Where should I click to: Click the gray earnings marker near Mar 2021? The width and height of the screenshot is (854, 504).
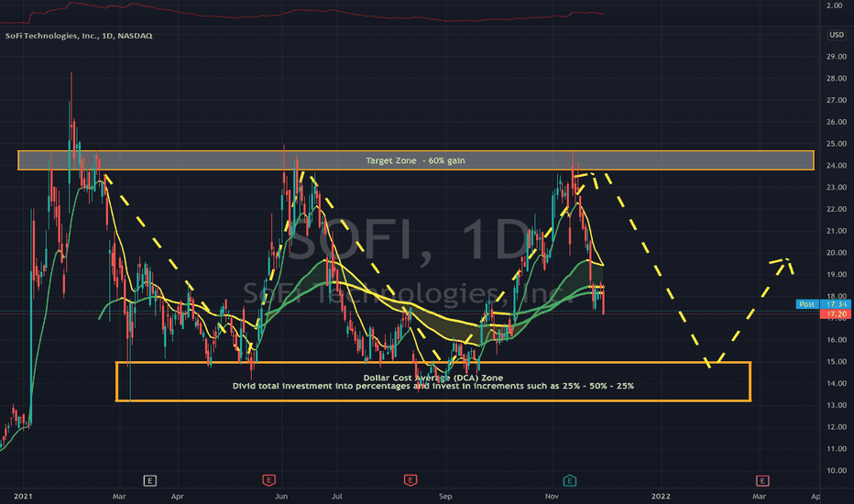[149, 480]
